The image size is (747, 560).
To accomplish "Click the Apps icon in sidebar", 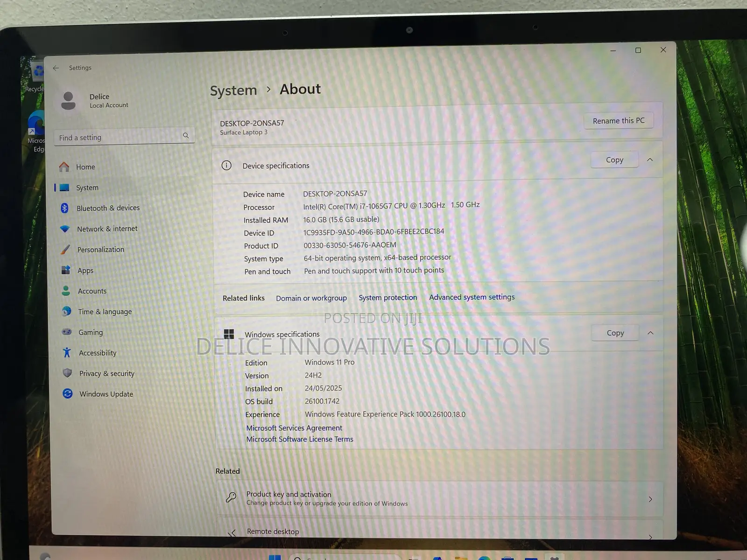I will pyautogui.click(x=66, y=270).
